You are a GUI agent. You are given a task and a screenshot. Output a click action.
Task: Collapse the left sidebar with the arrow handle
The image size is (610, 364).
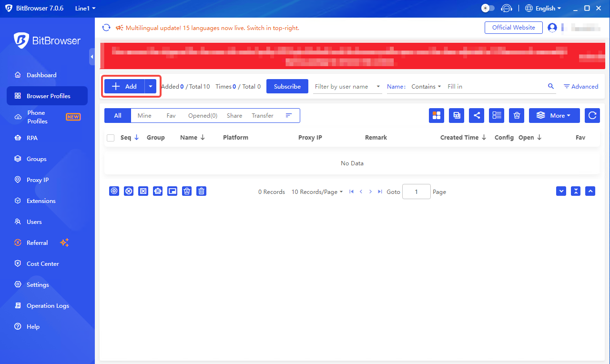(x=92, y=57)
